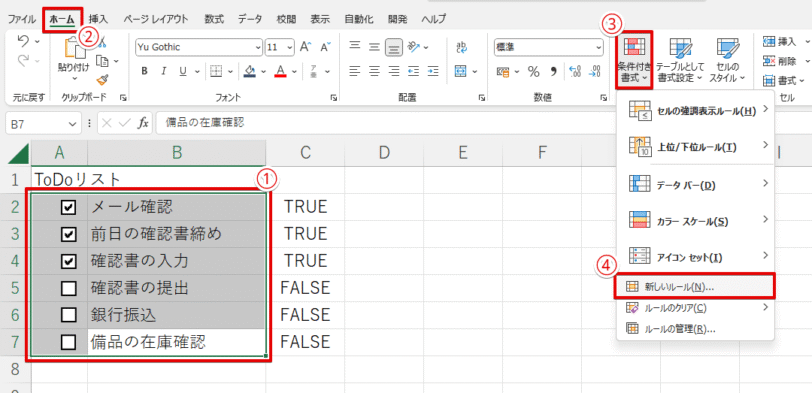Open セルの強調表示ルール submenu

coord(695,111)
